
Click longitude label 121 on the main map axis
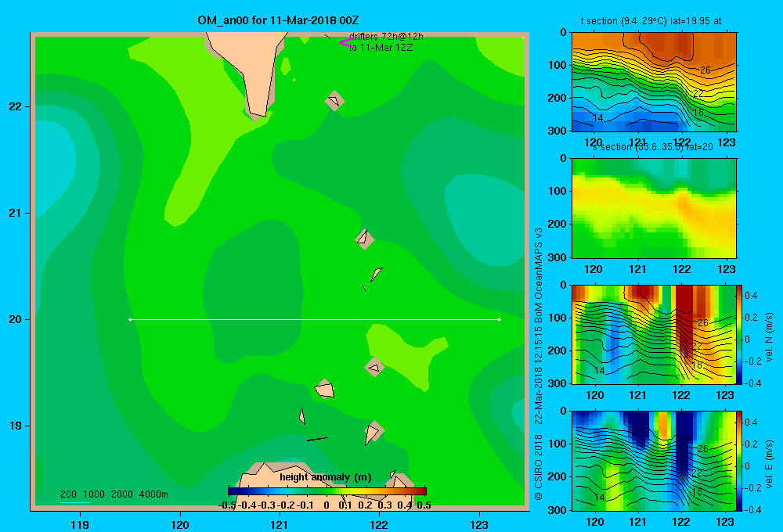point(280,524)
